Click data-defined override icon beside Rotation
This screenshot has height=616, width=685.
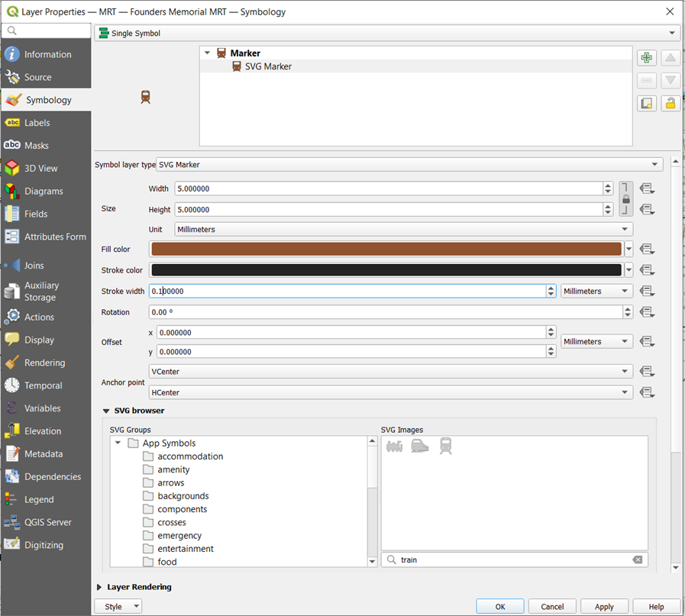tap(647, 312)
